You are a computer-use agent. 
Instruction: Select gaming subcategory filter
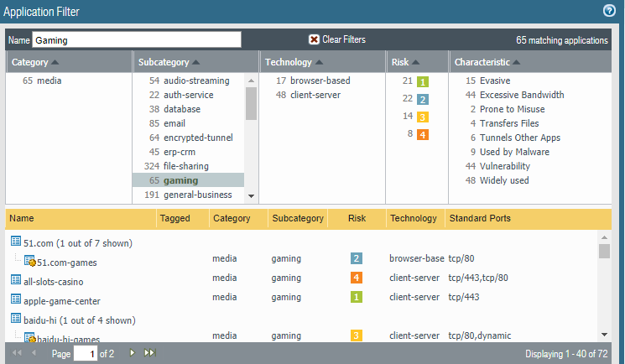180,180
